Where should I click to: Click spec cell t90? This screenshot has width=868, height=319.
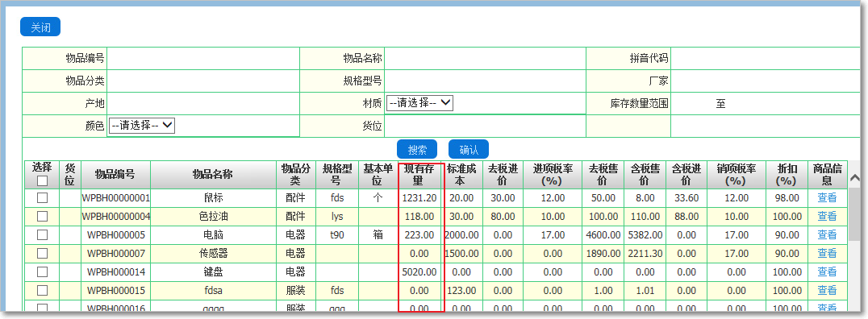coord(337,235)
